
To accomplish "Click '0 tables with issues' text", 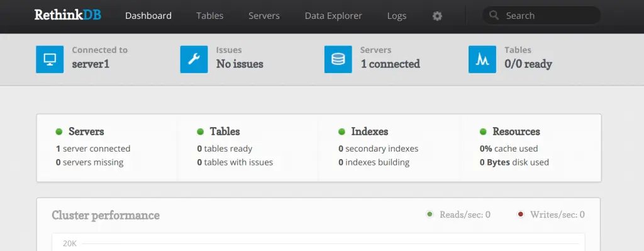I will (x=235, y=162).
